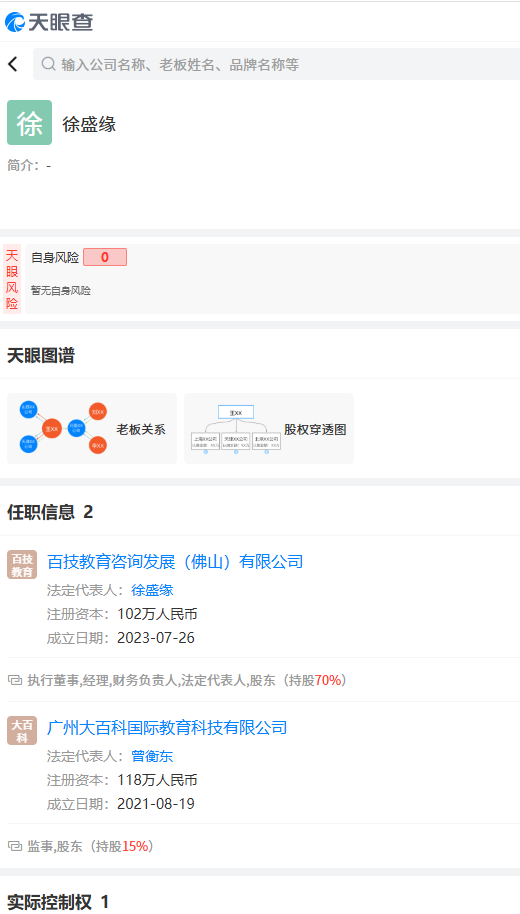Click role icon beside 执行董事,经理
This screenshot has height=914, width=520.
[15, 680]
